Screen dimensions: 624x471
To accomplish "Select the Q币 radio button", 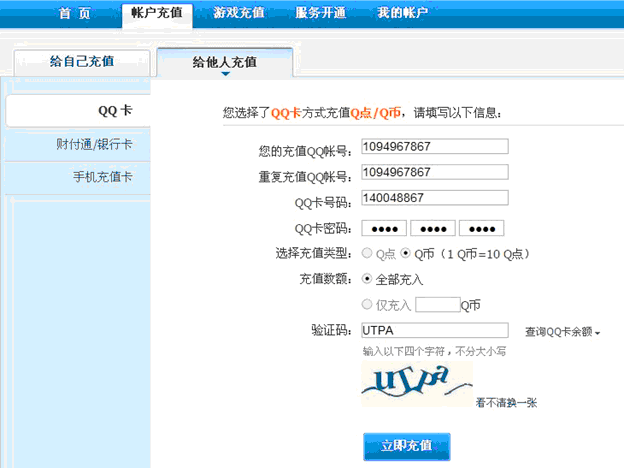I will pos(406,253).
